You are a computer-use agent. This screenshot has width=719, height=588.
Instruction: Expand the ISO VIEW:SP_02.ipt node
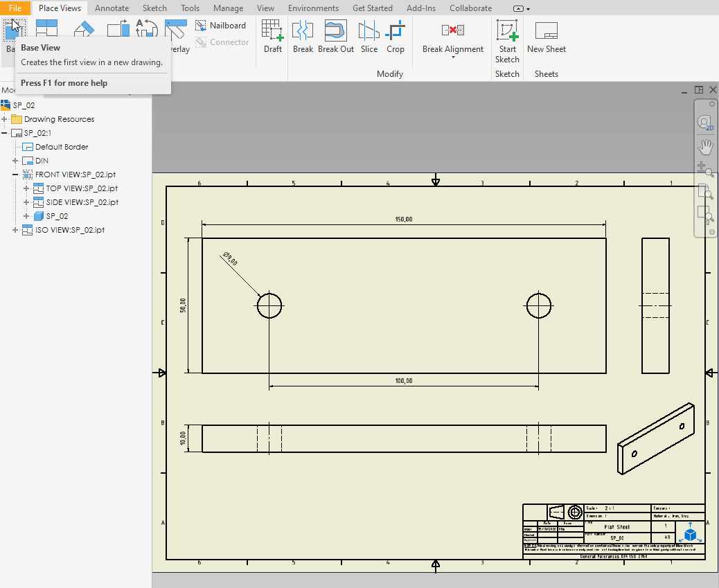point(15,230)
